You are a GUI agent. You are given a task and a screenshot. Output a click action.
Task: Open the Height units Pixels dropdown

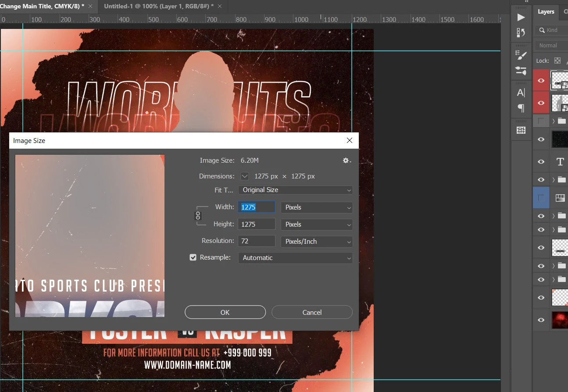coord(317,224)
